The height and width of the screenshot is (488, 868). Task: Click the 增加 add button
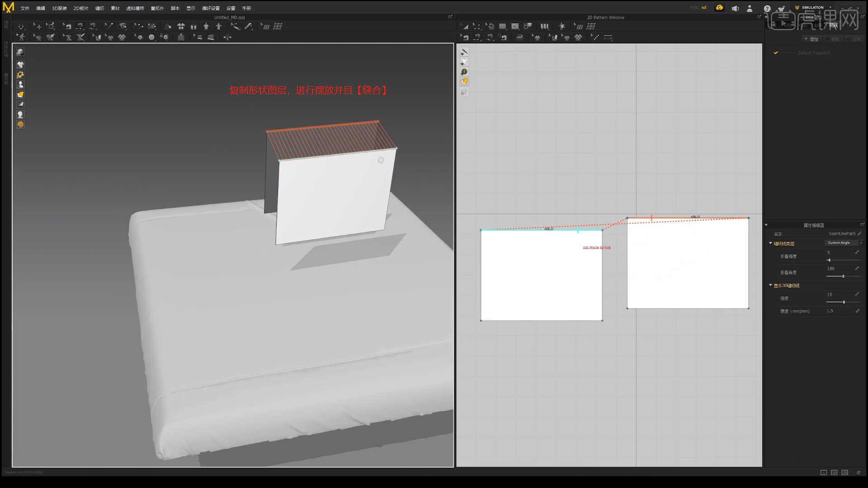[811, 39]
